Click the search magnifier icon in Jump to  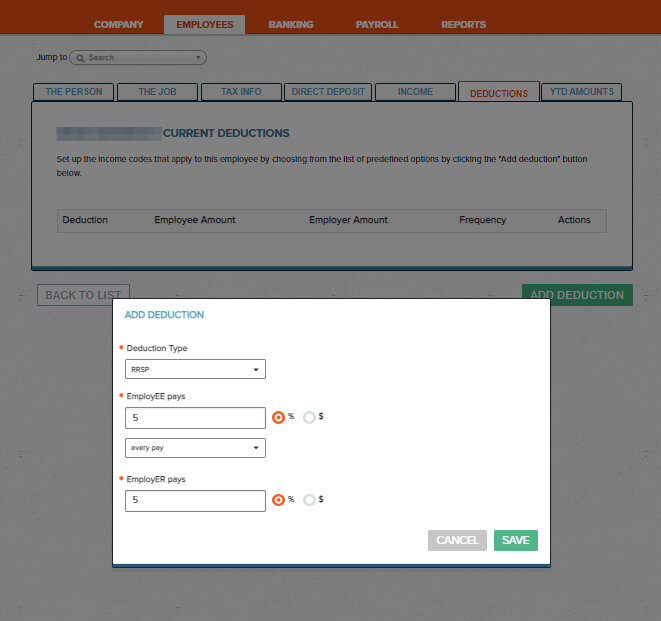coord(80,58)
